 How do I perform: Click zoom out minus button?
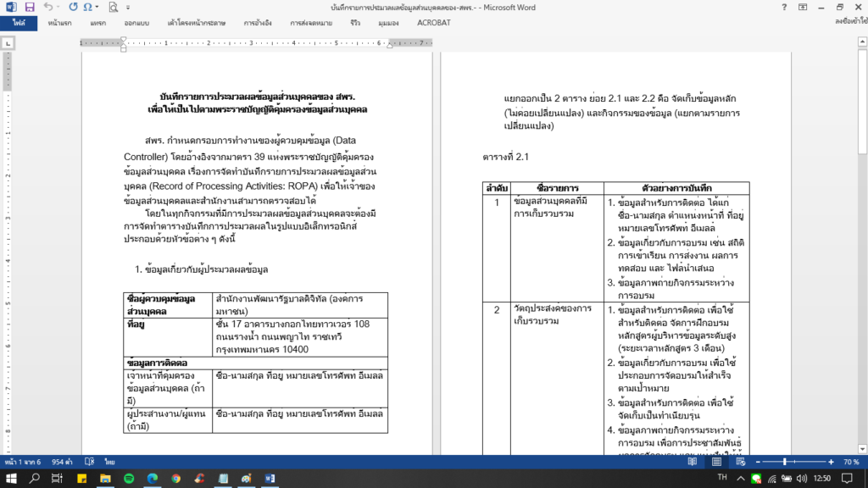click(x=758, y=462)
